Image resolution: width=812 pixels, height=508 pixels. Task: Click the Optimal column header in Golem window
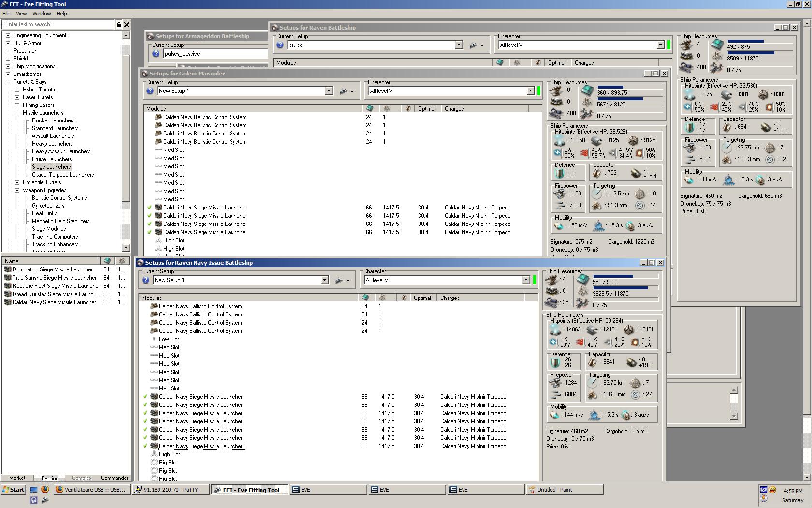click(x=426, y=109)
